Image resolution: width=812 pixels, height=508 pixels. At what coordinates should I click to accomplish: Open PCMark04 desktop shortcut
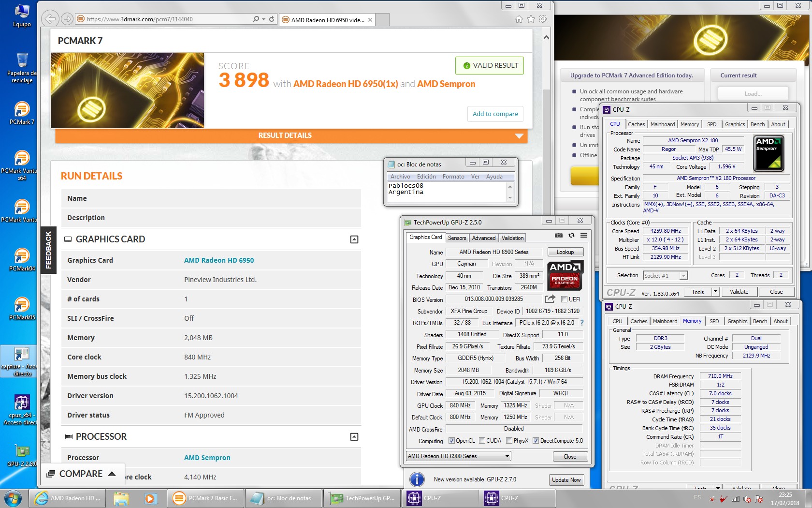22,259
